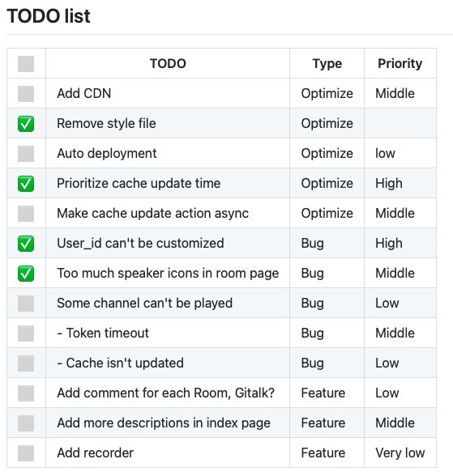Viewport: 453px width, 476px height.
Task: Check Some channel can't be played box
Action: (x=26, y=304)
